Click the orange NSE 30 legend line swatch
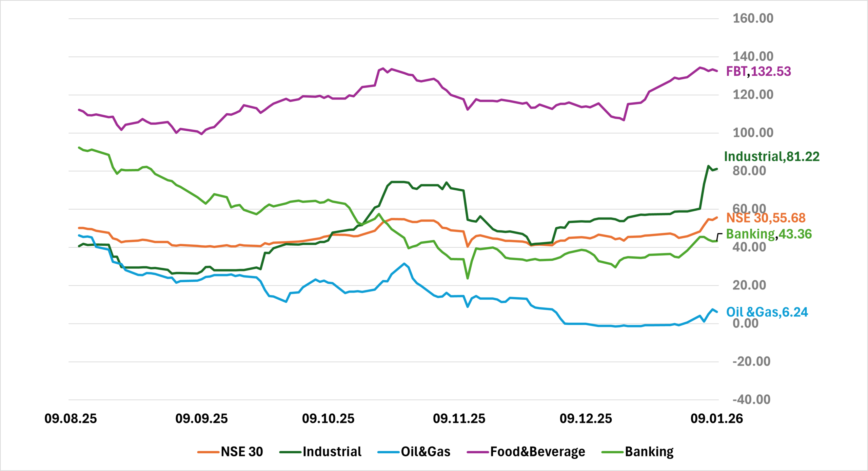 tap(208, 452)
